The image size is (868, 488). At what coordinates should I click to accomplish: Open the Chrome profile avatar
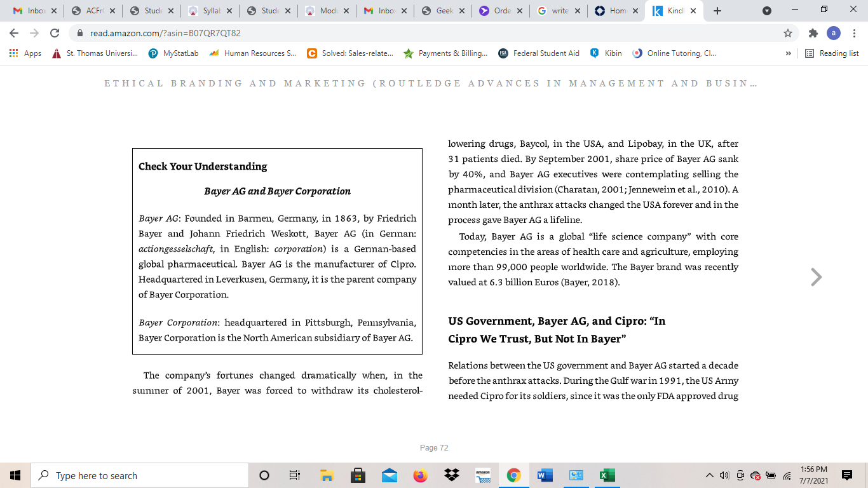834,33
